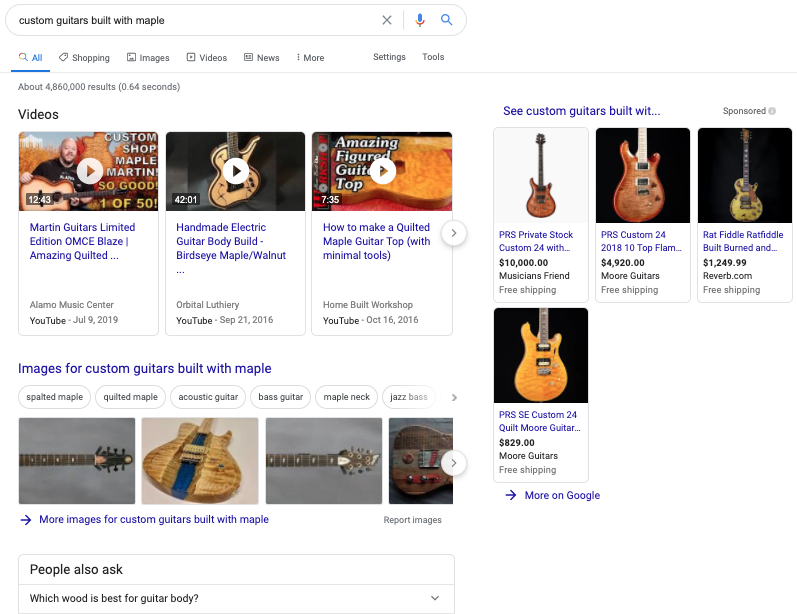
Task: Expand 'Which wood is best for guitar body?'
Action: (236, 598)
